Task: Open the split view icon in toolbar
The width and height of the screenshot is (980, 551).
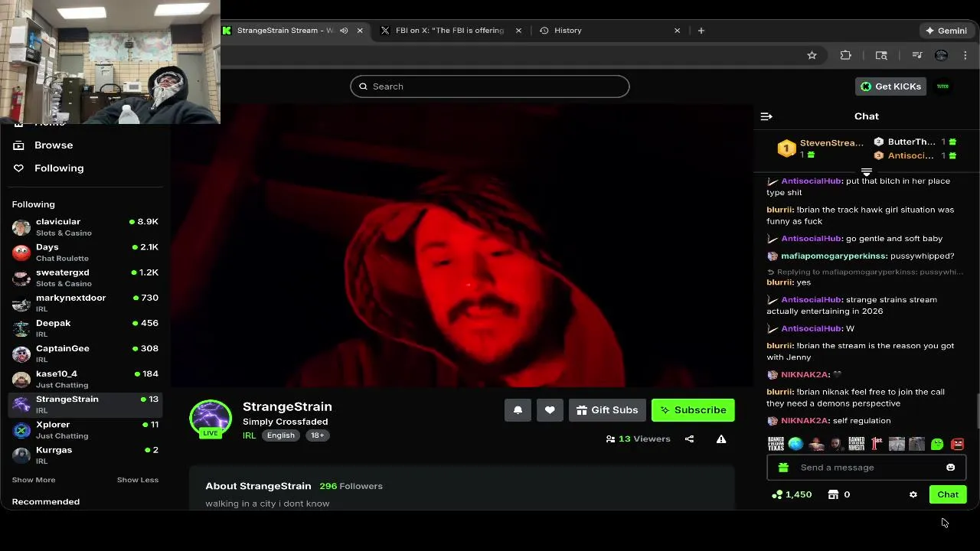Action: click(881, 55)
